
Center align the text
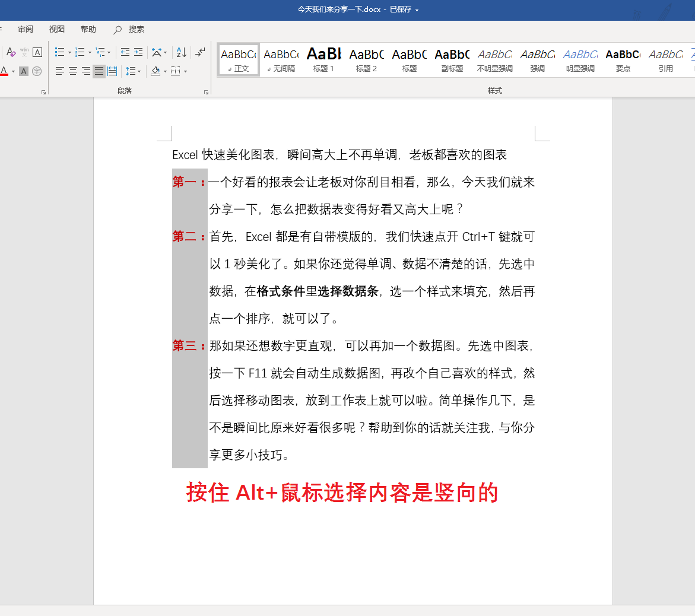(72, 71)
